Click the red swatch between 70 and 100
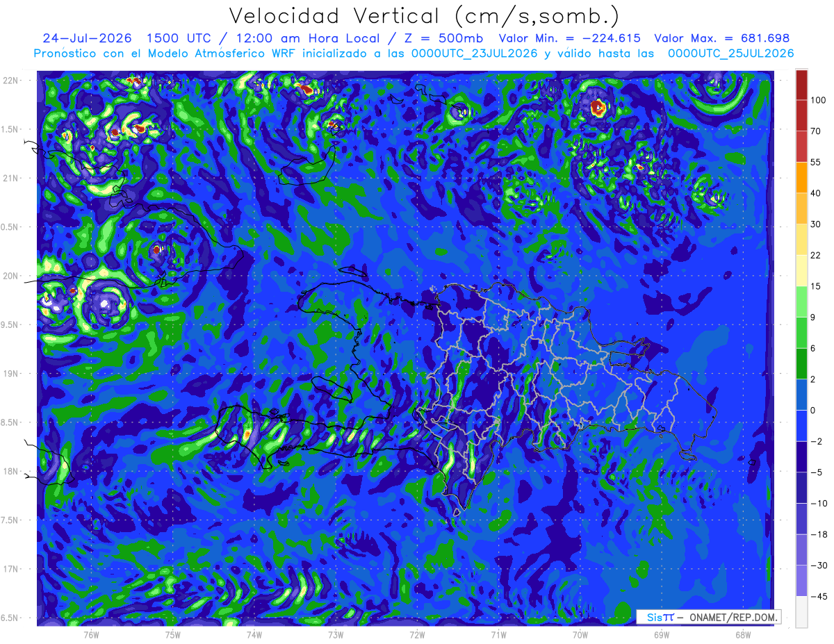The height and width of the screenshot is (644, 834). [x=801, y=115]
